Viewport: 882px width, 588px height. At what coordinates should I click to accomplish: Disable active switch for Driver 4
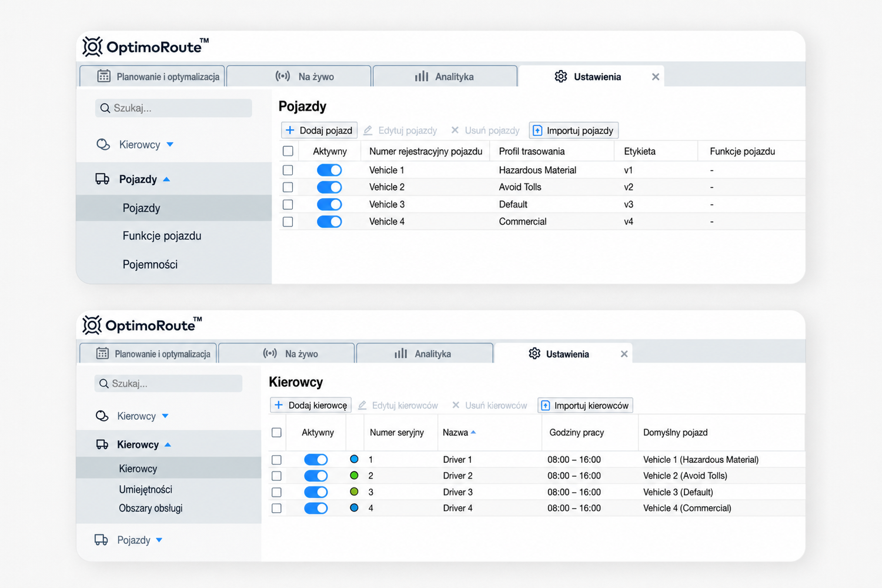[316, 508]
